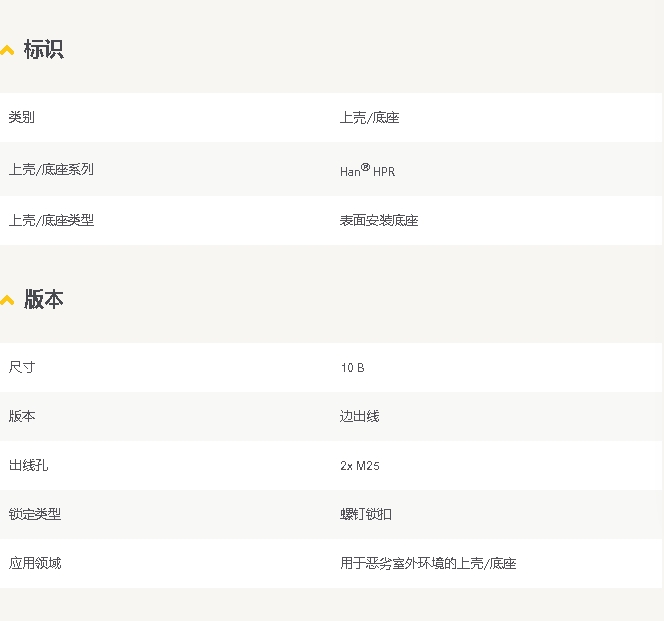This screenshot has height=621, width=664.
Task: Select the 上壳/底座系列 label
Action: click(x=51, y=169)
